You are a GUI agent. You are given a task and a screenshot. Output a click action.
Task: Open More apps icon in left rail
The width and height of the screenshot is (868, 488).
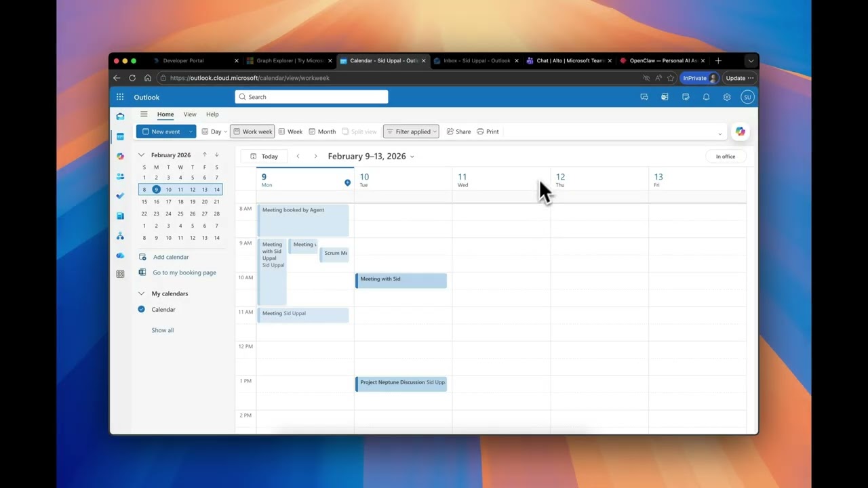120,274
